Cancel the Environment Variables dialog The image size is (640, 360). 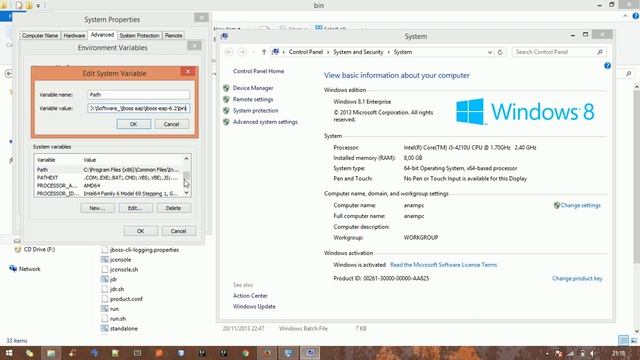click(x=178, y=231)
